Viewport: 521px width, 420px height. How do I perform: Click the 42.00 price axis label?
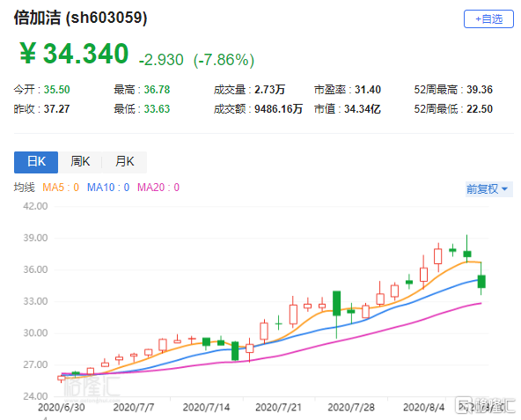coord(35,206)
